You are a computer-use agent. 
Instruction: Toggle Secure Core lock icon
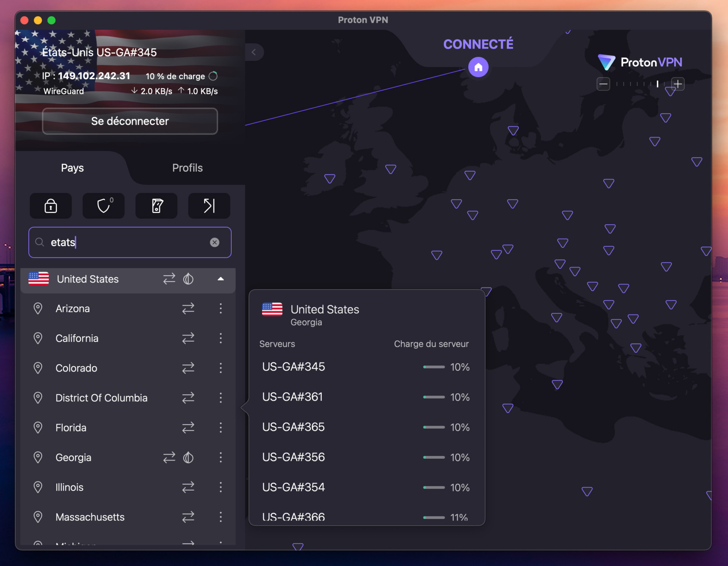(51, 206)
